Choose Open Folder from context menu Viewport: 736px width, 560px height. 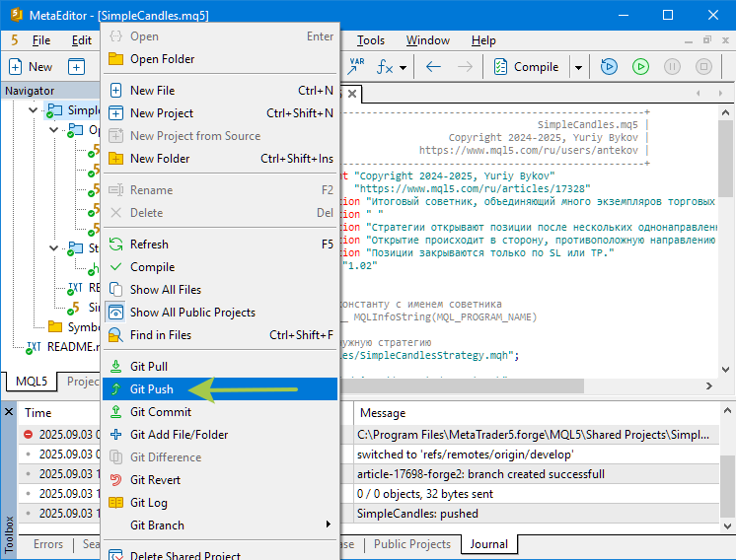coord(220,59)
